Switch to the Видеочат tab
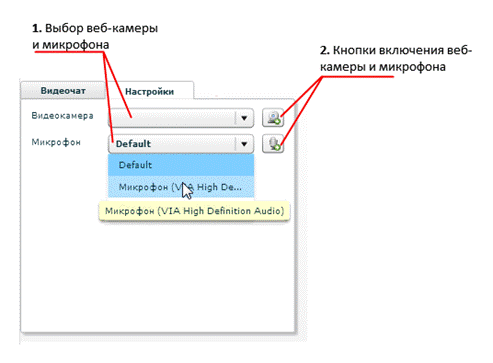 click(x=63, y=91)
